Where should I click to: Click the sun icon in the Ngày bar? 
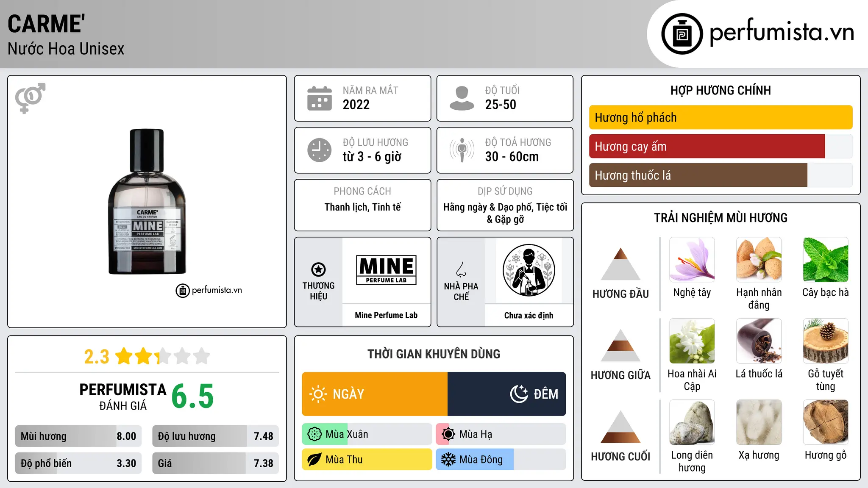[318, 394]
